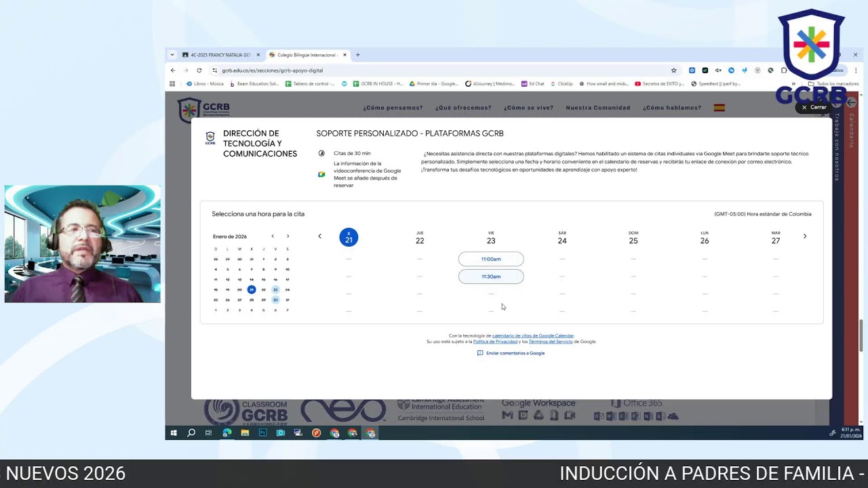Open Nuestra Comunidad menu item
868x488 pixels.
(x=598, y=108)
